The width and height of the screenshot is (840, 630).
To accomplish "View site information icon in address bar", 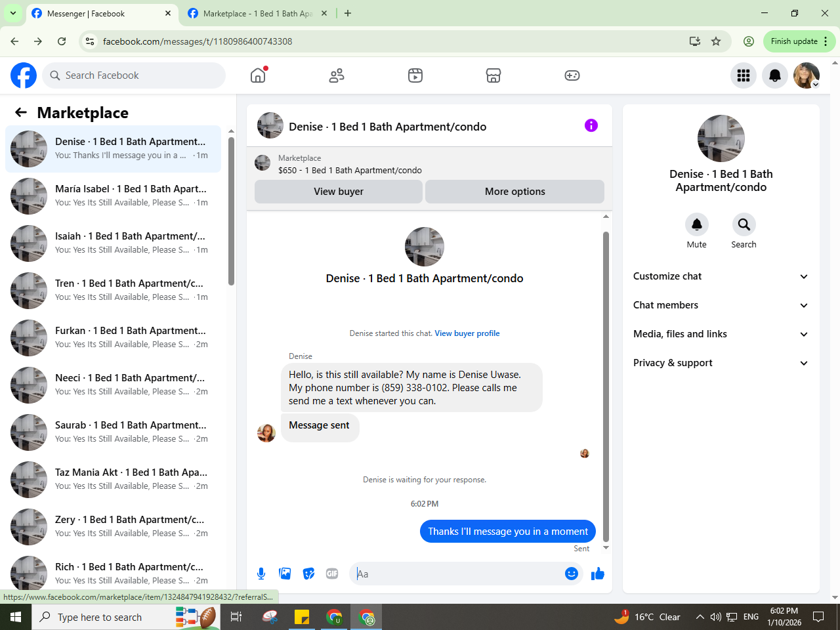I will pyautogui.click(x=90, y=41).
